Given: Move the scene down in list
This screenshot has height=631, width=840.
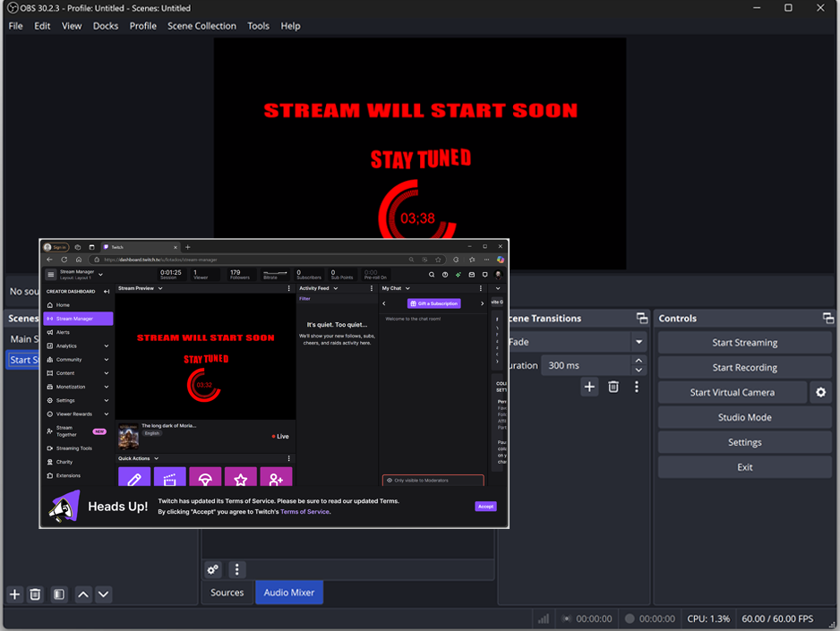Looking at the screenshot, I should [x=104, y=594].
